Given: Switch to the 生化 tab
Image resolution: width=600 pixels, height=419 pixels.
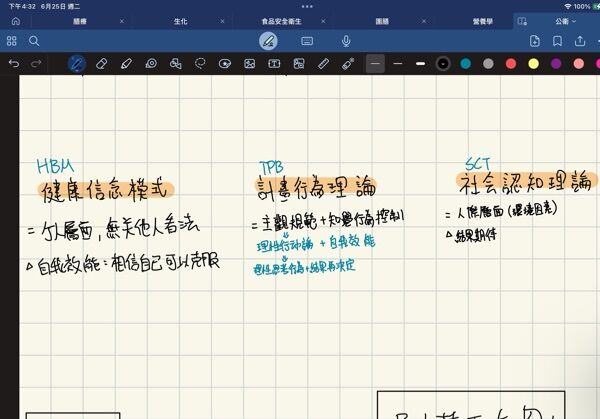Looking at the screenshot, I should (x=178, y=20).
